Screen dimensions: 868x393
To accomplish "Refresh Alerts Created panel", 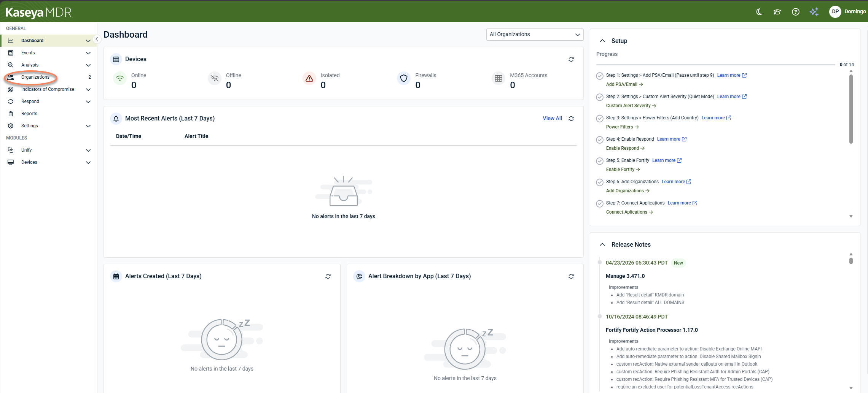I will tap(328, 276).
